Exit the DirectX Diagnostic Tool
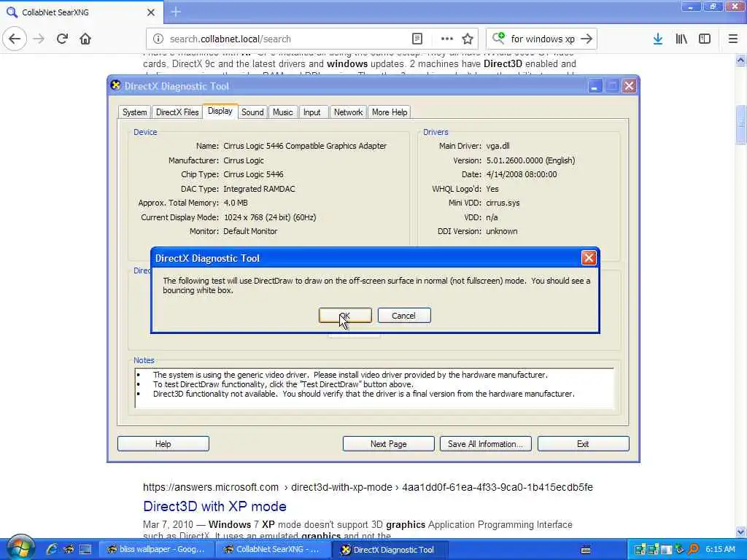747x560 pixels. 583,443
